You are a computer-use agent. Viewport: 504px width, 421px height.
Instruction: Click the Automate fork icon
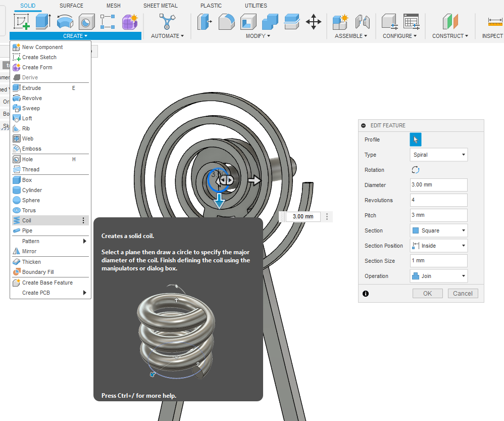point(167,22)
